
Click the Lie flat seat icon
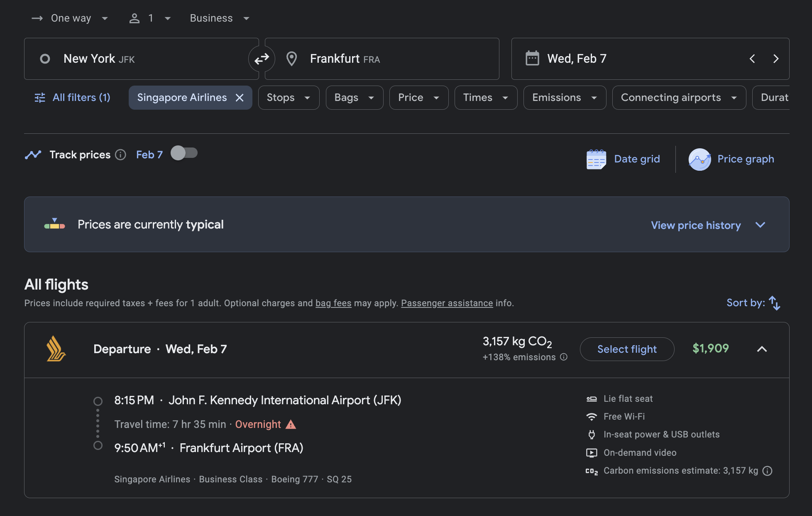(x=592, y=399)
